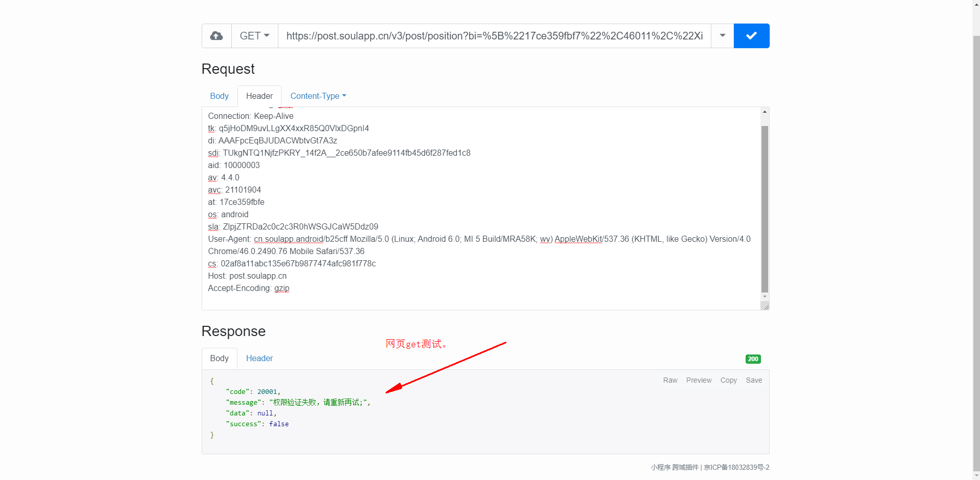This screenshot has height=480, width=980.
Task: Click the 'cs: 02af8a11abc...' header line
Action: coord(292,264)
